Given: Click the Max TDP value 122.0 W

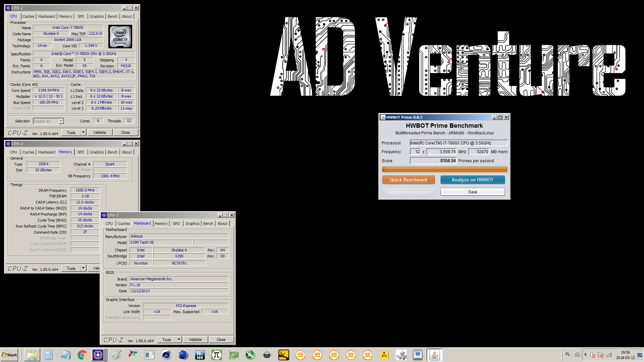Looking at the screenshot, I should pos(96,34).
